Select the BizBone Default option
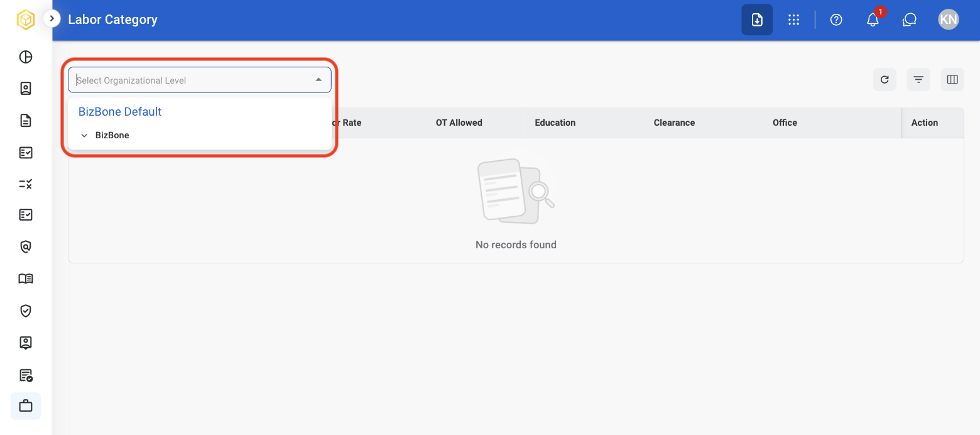This screenshot has height=435, width=980. [x=120, y=111]
